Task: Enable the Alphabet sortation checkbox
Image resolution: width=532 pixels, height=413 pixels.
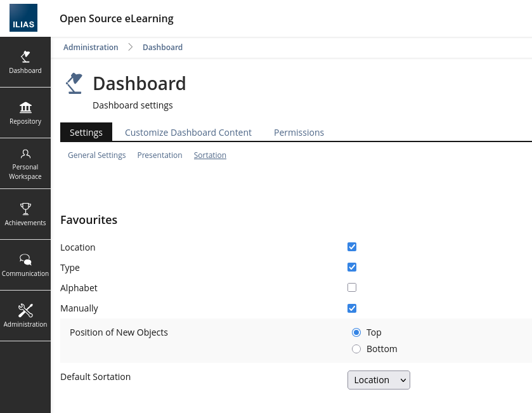Action: pyautogui.click(x=352, y=287)
